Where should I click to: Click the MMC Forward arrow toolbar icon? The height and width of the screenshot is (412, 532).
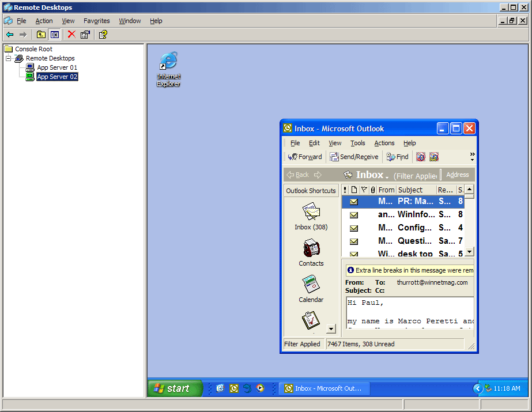coord(22,35)
